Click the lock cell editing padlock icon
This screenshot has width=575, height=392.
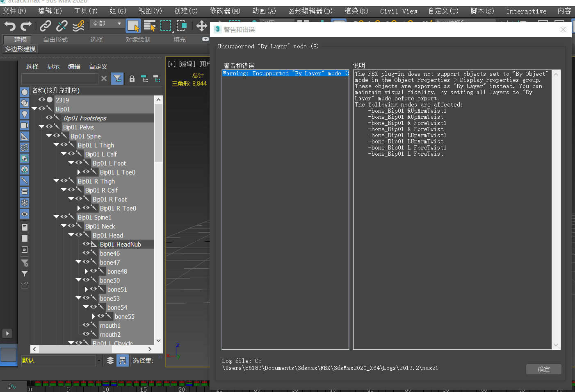coord(132,79)
